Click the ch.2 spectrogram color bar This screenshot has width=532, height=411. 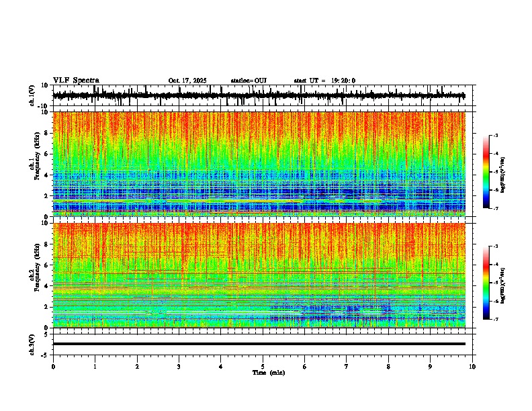(x=486, y=283)
